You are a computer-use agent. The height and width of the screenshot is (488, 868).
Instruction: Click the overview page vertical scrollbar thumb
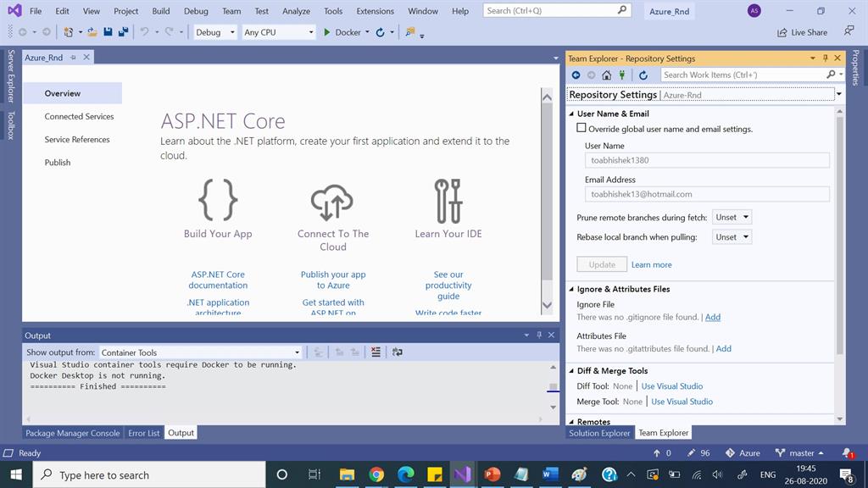click(547, 192)
